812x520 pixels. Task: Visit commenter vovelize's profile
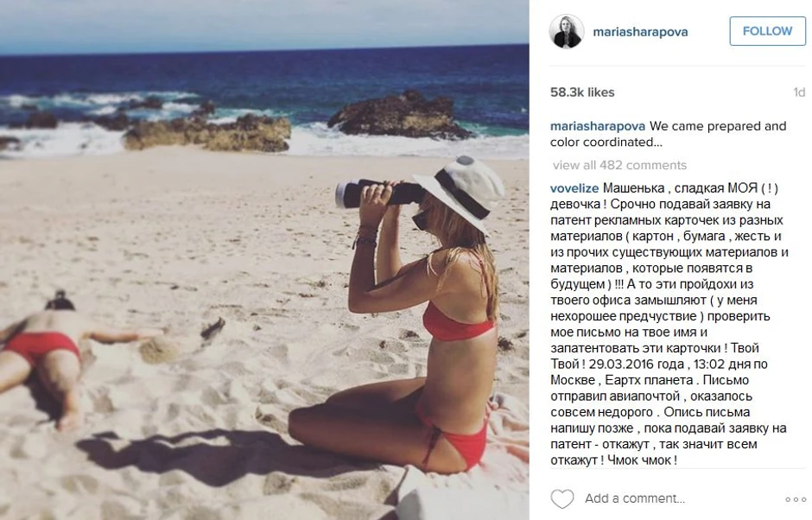click(574, 188)
